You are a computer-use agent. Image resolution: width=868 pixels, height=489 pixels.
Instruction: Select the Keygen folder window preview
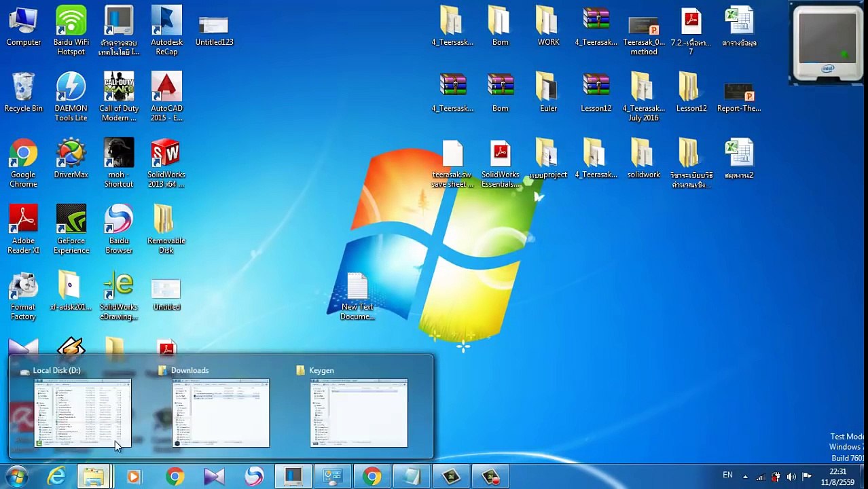tap(359, 412)
